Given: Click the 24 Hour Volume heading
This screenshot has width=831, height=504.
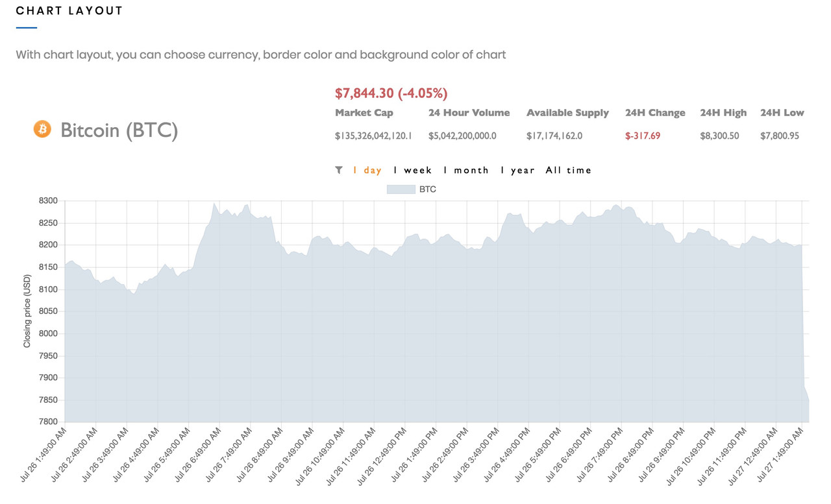Looking at the screenshot, I should coord(469,113).
